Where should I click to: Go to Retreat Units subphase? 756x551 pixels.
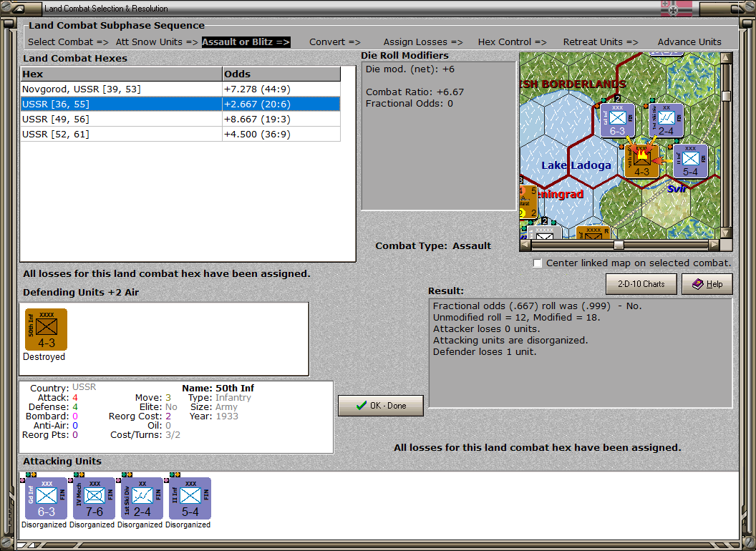pos(600,42)
